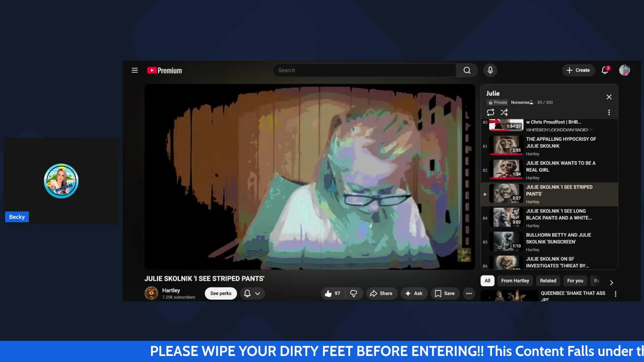
Task: Open the Create menu
Action: click(x=578, y=70)
